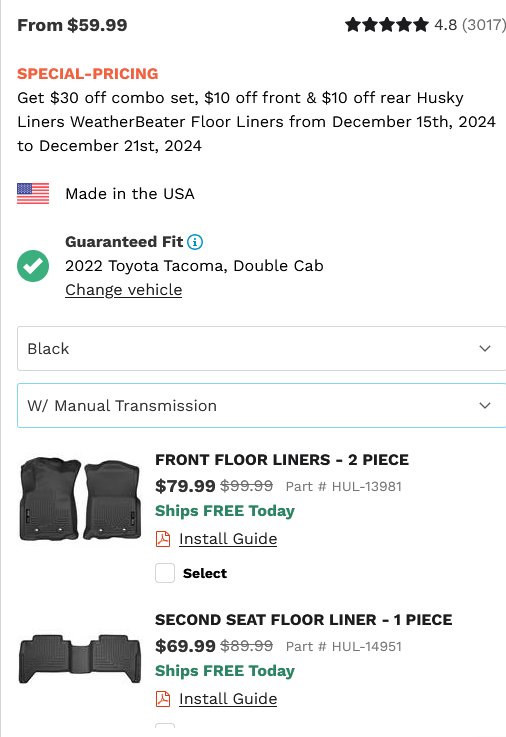
Task: Click the USA flag icon
Action: coord(33,194)
